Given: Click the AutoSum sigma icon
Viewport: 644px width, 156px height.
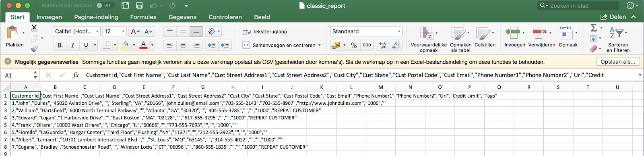Looking at the screenshot, I should [x=594, y=28].
